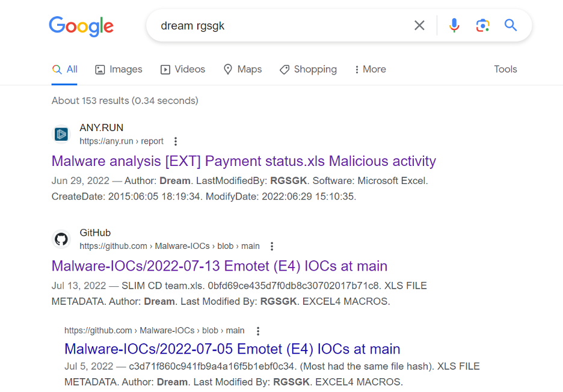The width and height of the screenshot is (563, 392).
Task: Open the Shopping tab
Action: pyautogui.click(x=309, y=69)
